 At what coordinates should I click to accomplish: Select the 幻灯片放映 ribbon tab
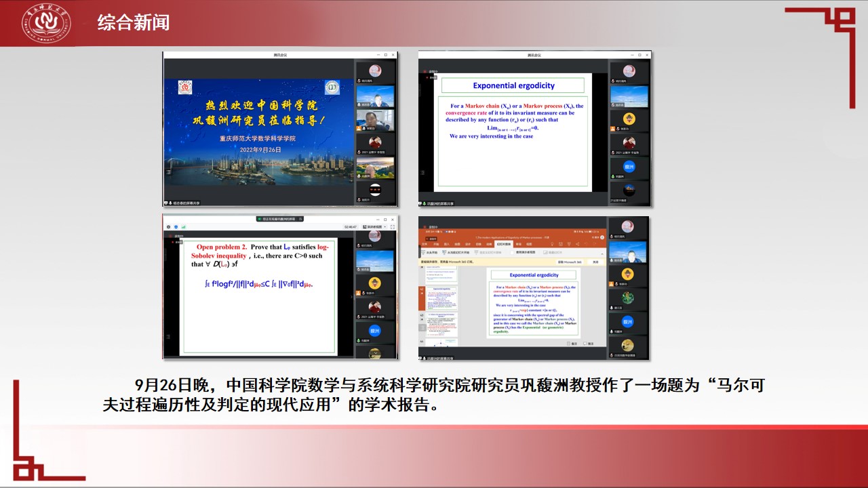502,244
